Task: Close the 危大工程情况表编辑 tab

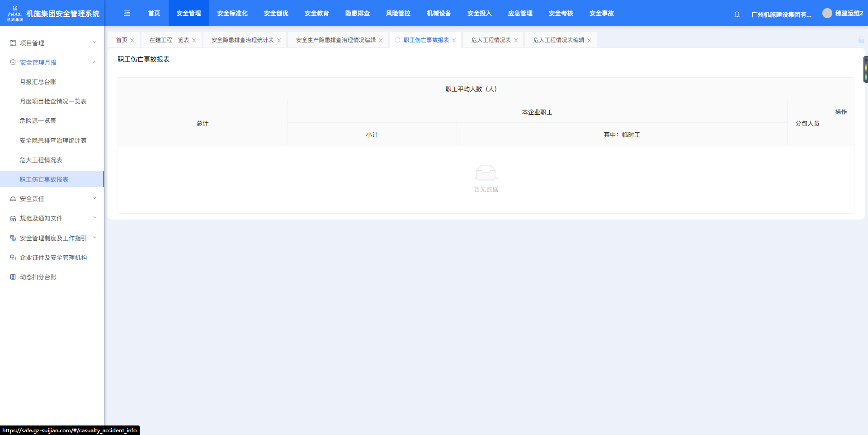Action: tap(589, 41)
